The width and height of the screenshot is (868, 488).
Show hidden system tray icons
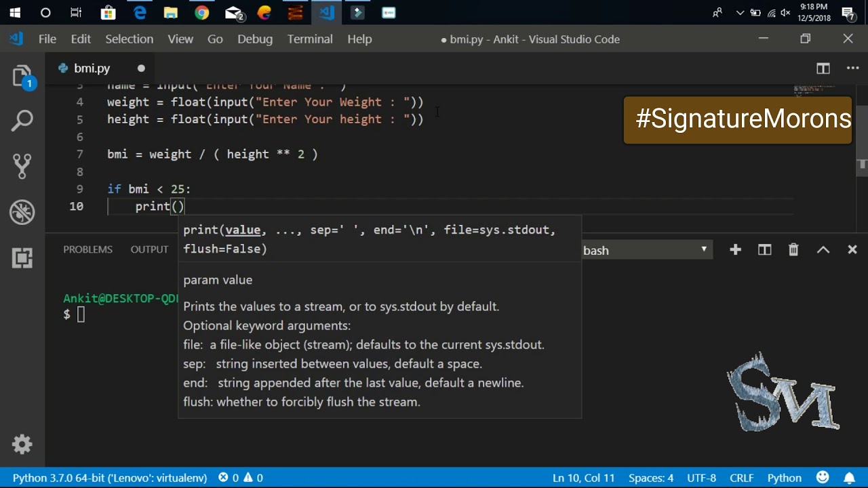pos(740,13)
